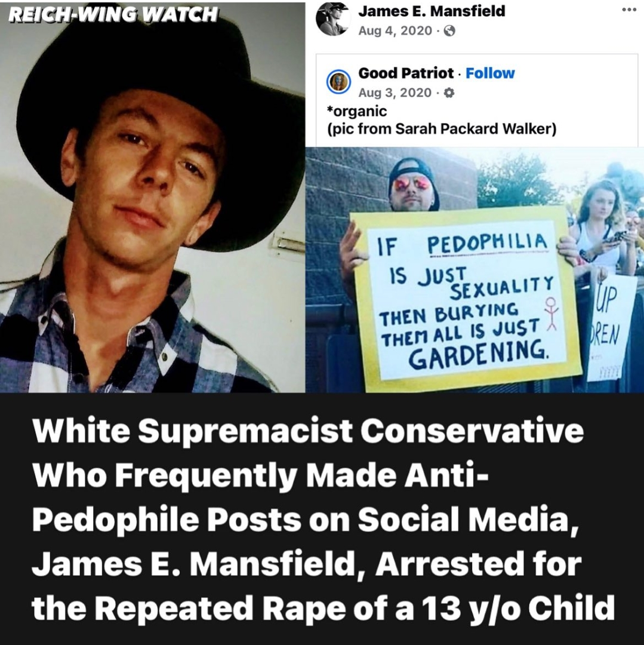This screenshot has width=644, height=645.
Task: Open the shared protest sign photo
Action: point(474,269)
